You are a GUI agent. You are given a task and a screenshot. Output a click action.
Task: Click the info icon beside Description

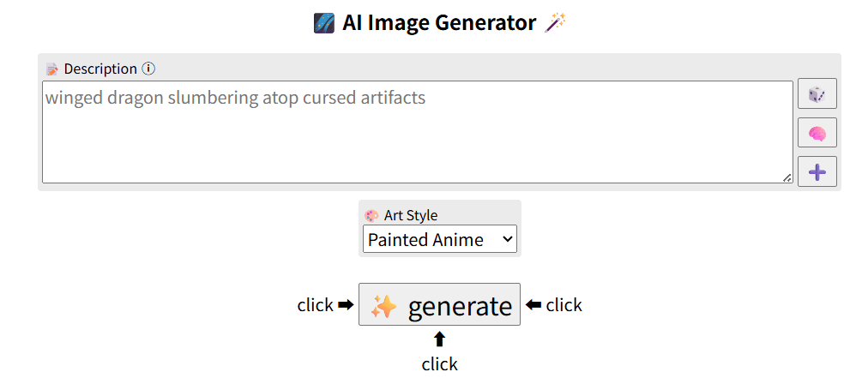click(x=148, y=69)
